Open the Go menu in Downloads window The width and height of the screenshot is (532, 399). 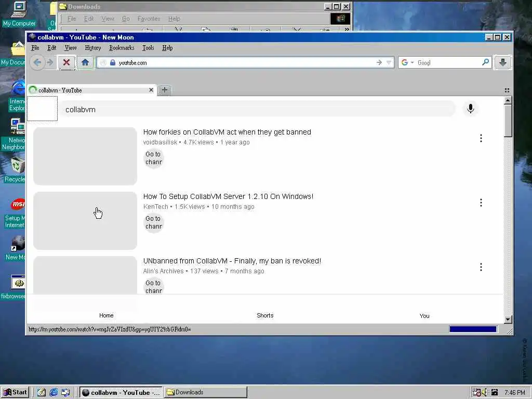pyautogui.click(x=126, y=19)
